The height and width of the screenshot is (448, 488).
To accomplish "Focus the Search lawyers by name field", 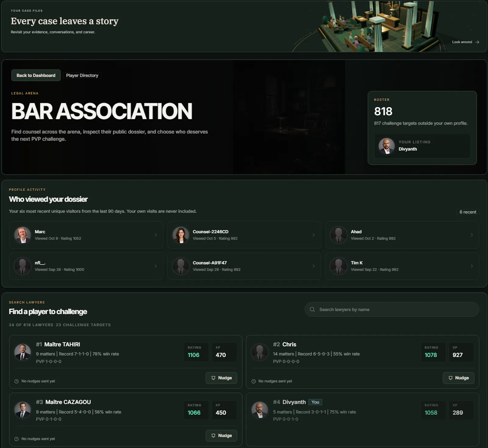I will 392,310.
